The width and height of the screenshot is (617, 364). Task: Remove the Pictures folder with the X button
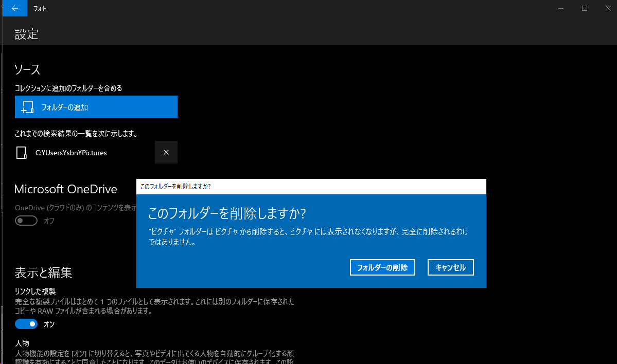click(166, 152)
